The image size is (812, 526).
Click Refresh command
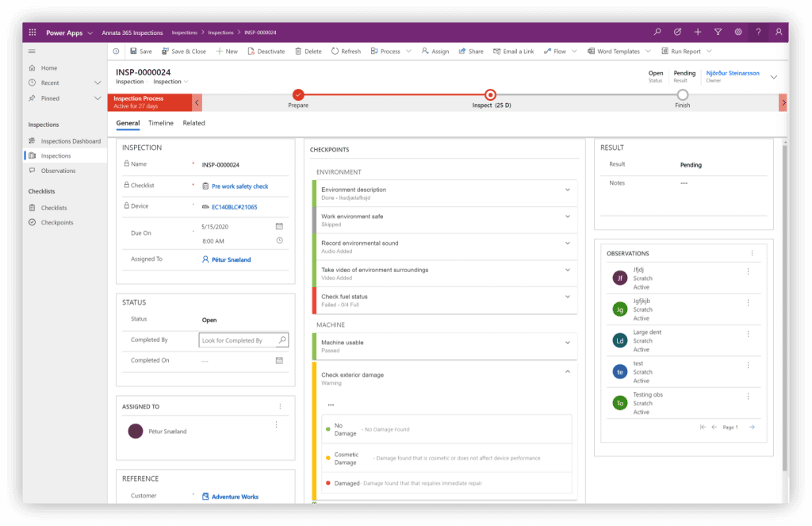point(346,52)
